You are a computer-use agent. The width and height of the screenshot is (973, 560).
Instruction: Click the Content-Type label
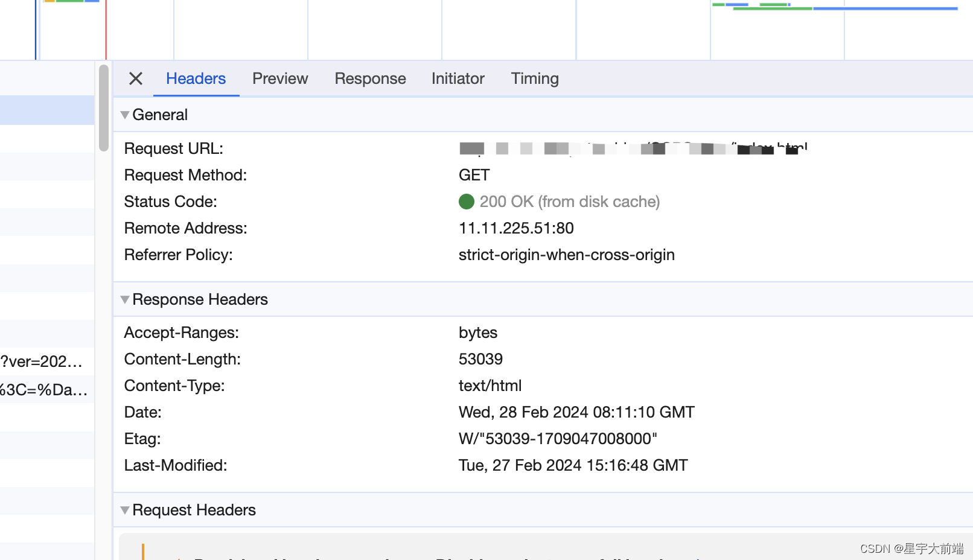click(174, 386)
